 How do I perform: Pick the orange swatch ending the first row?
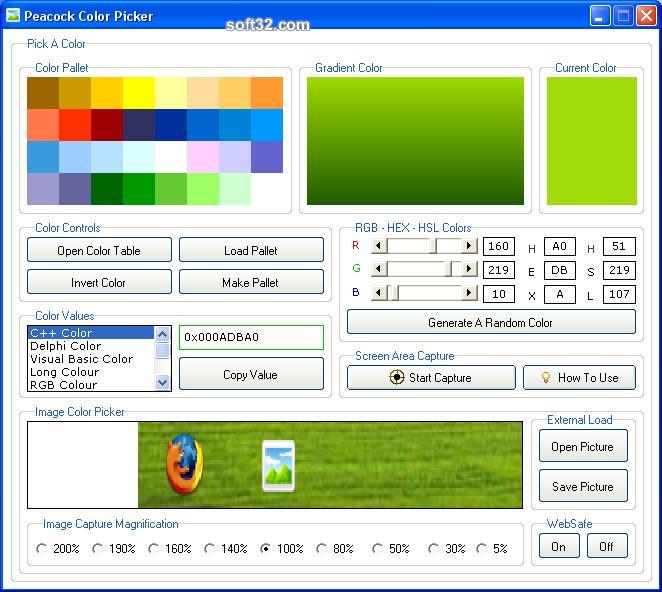pyautogui.click(x=267, y=92)
